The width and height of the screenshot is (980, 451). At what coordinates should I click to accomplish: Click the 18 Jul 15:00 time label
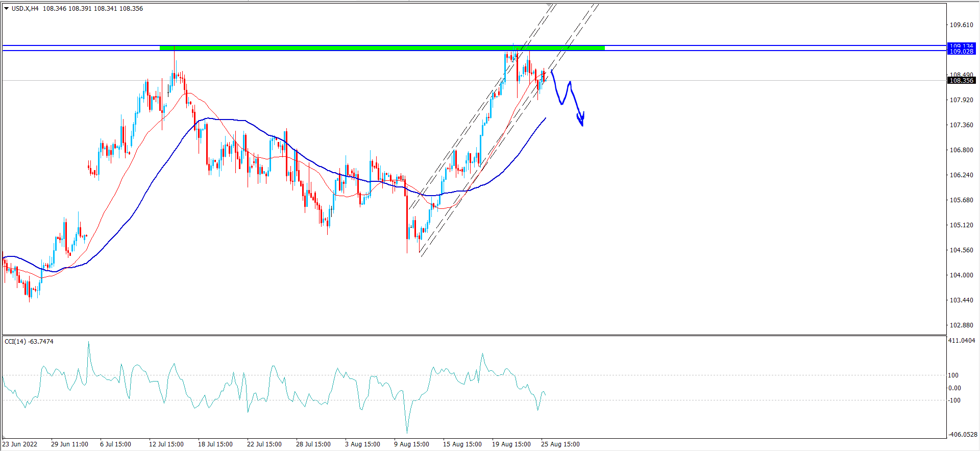click(215, 444)
